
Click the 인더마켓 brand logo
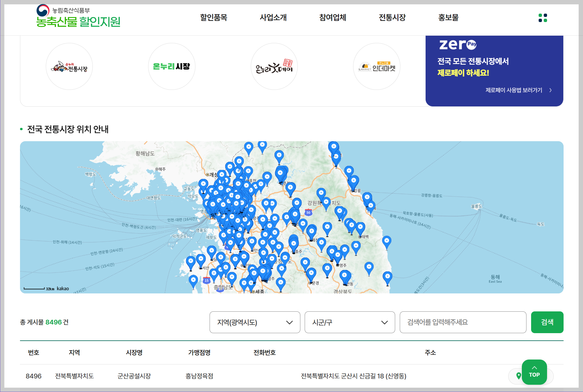(x=377, y=66)
